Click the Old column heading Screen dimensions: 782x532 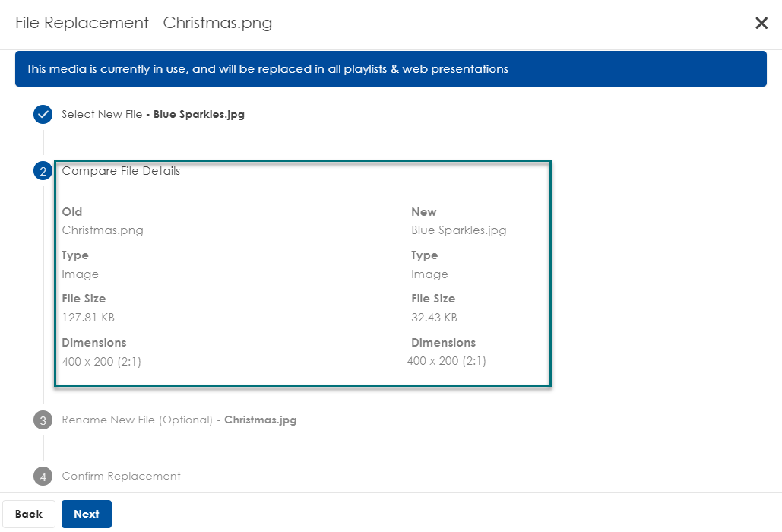click(x=72, y=212)
